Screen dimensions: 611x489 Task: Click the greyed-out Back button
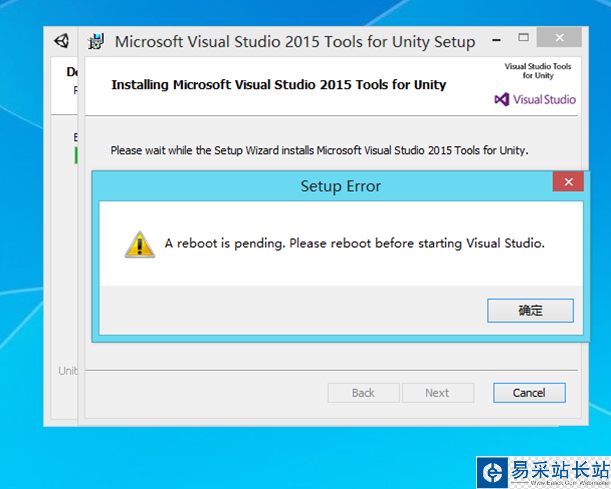(363, 393)
